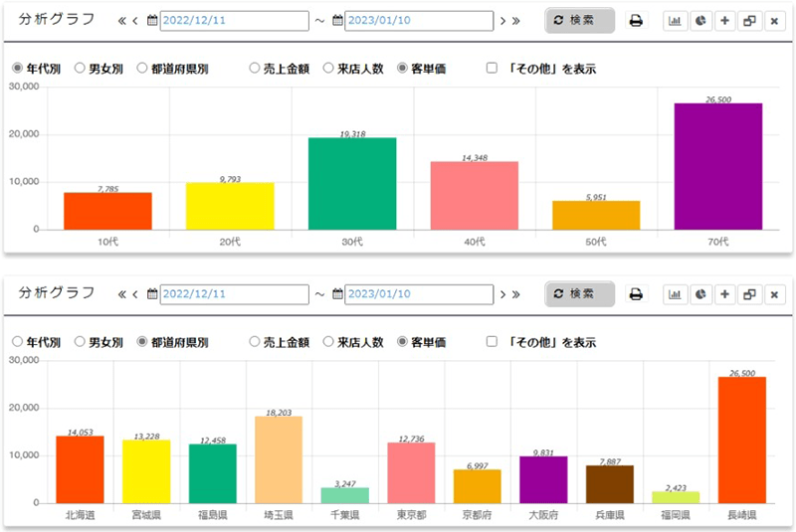Go forward with » arrow in top panel

(x=515, y=21)
